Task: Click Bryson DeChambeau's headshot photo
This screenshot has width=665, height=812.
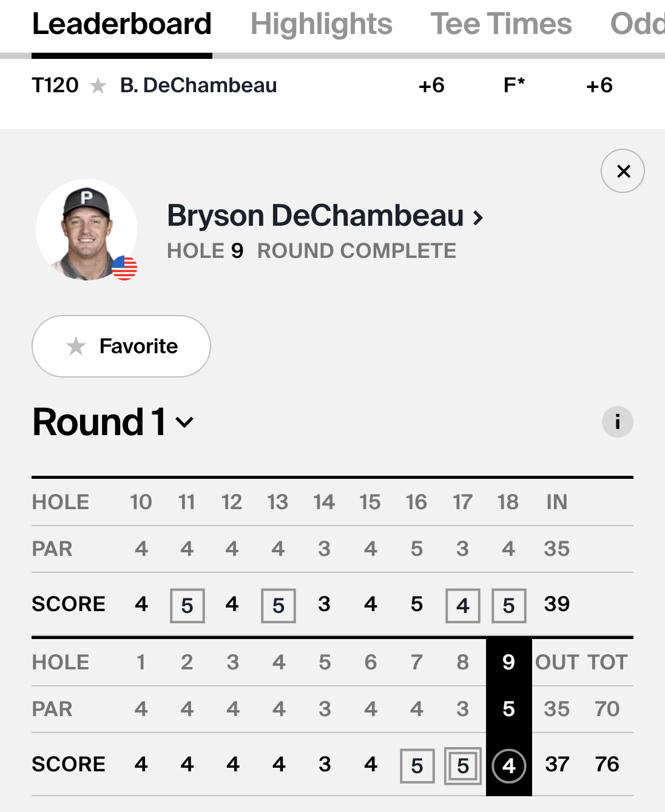Action: [86, 230]
